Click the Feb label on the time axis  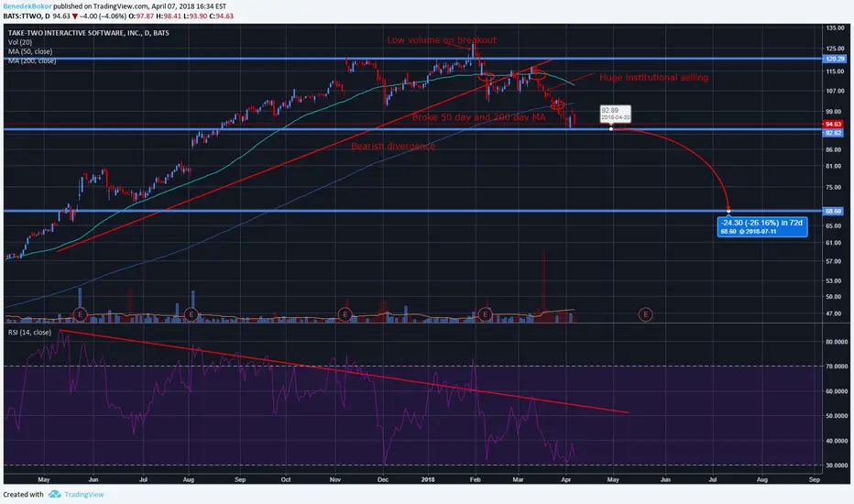475,479
